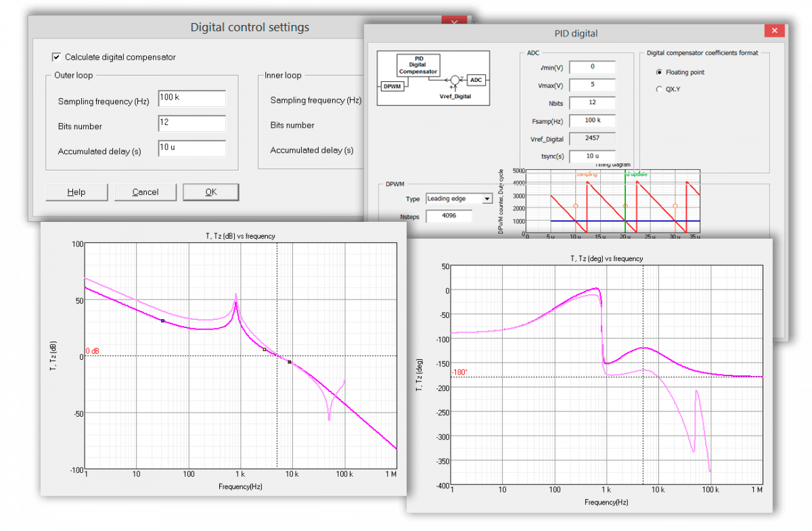
Task: Choose the QX.Y coefficients format option
Action: 660,89
